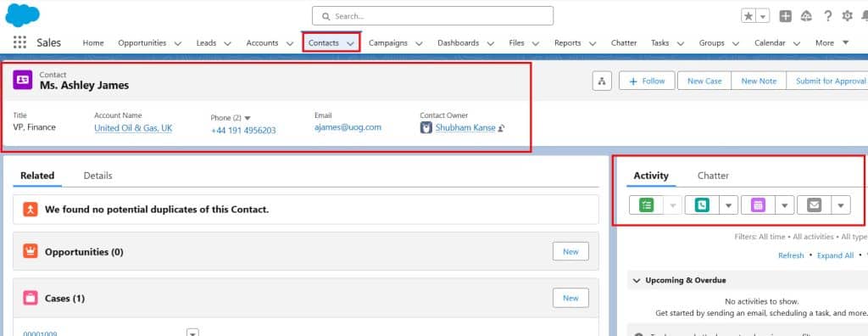The image size is (868, 336).
Task: Click the change owner icon beside Shubham Kanse
Action: tap(501, 128)
